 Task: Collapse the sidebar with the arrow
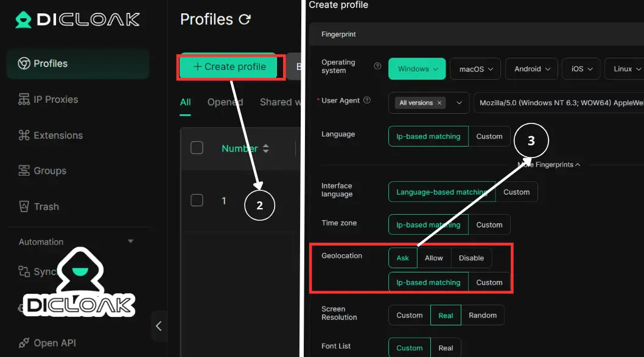click(159, 326)
